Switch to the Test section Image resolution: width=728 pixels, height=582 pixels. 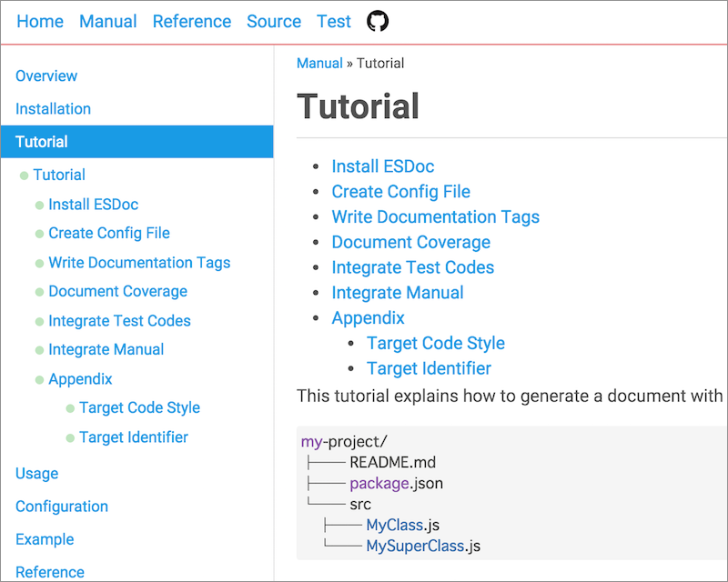point(333,21)
